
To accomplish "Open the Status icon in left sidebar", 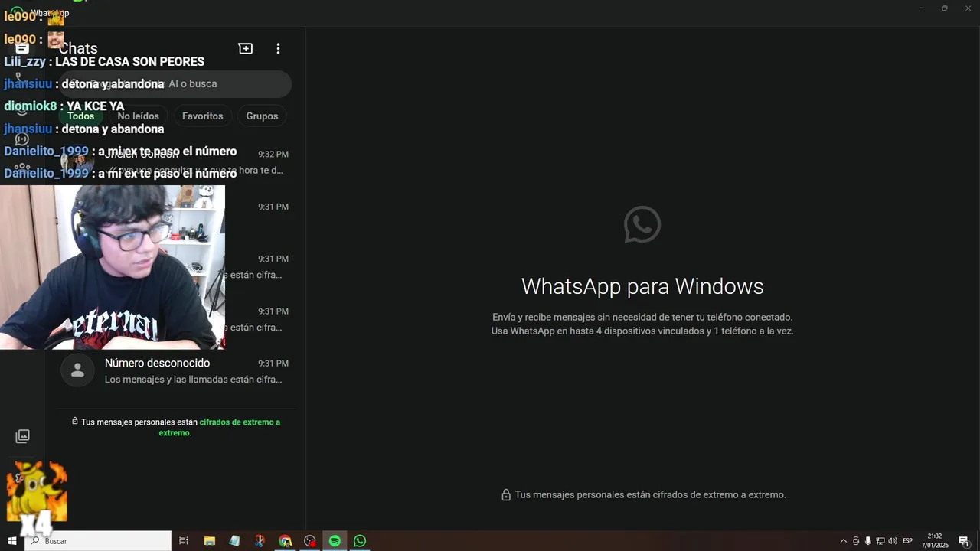I will click(22, 108).
